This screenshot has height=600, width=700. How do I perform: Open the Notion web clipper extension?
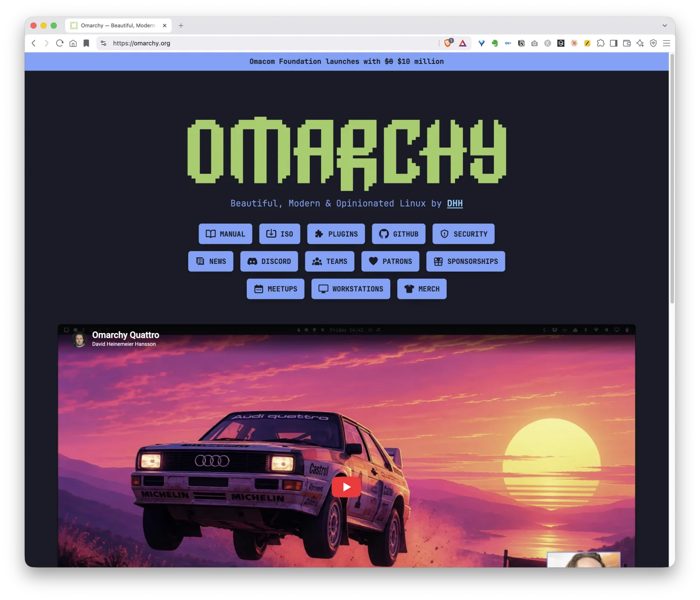tap(521, 43)
